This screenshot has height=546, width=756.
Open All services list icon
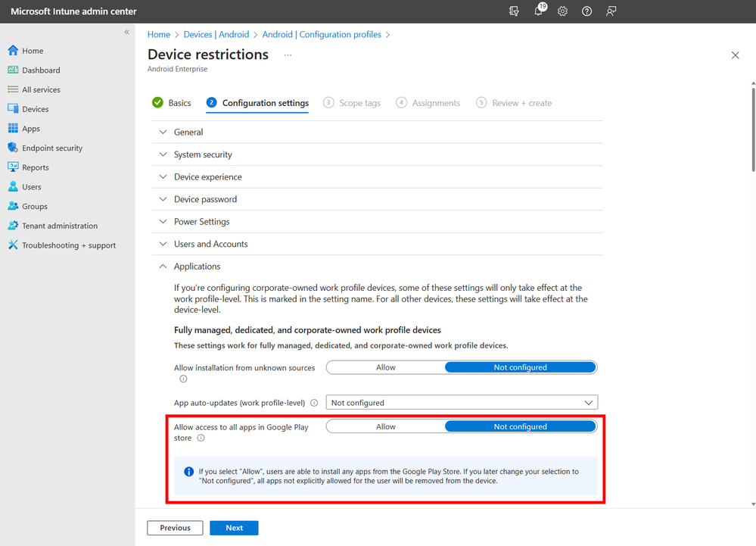(x=13, y=89)
